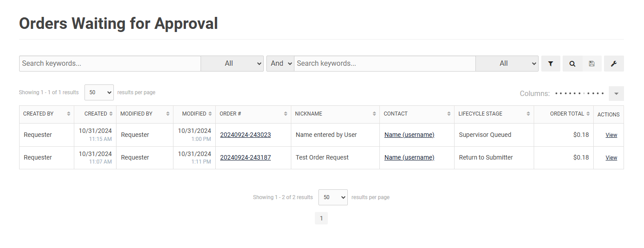This screenshot has width=644, height=248.
Task: Click the magnifying glass search icon
Action: 572,64
